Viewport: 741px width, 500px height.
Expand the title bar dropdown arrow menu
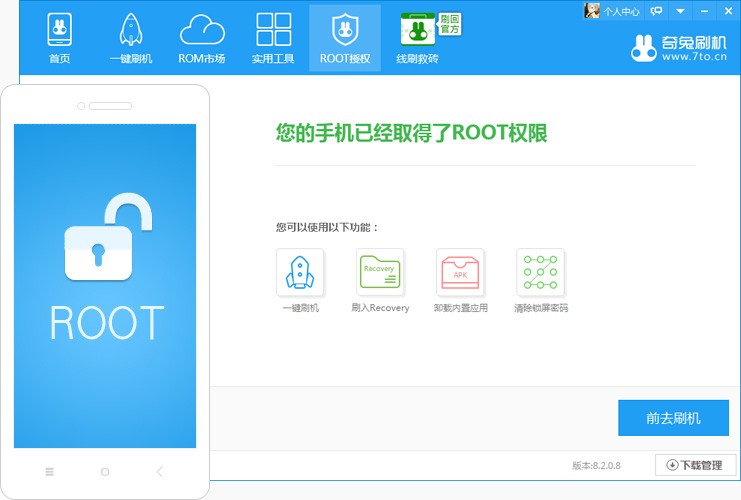(x=681, y=11)
